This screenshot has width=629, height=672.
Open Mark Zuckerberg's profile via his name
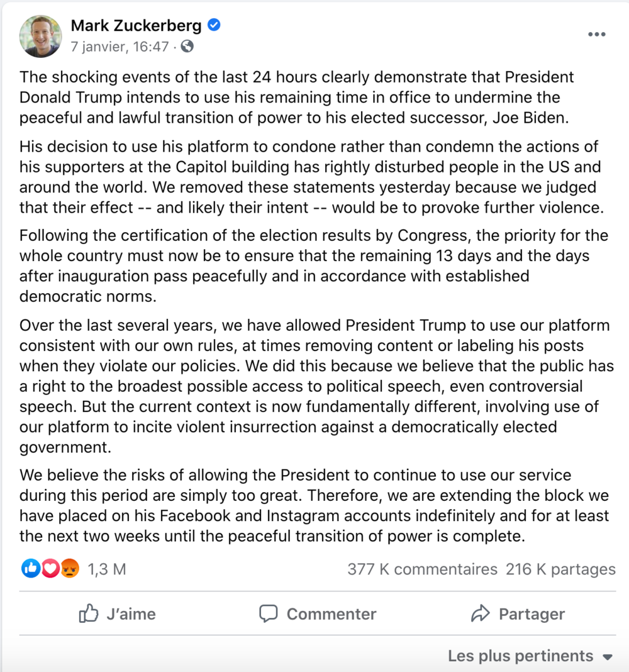click(x=136, y=26)
